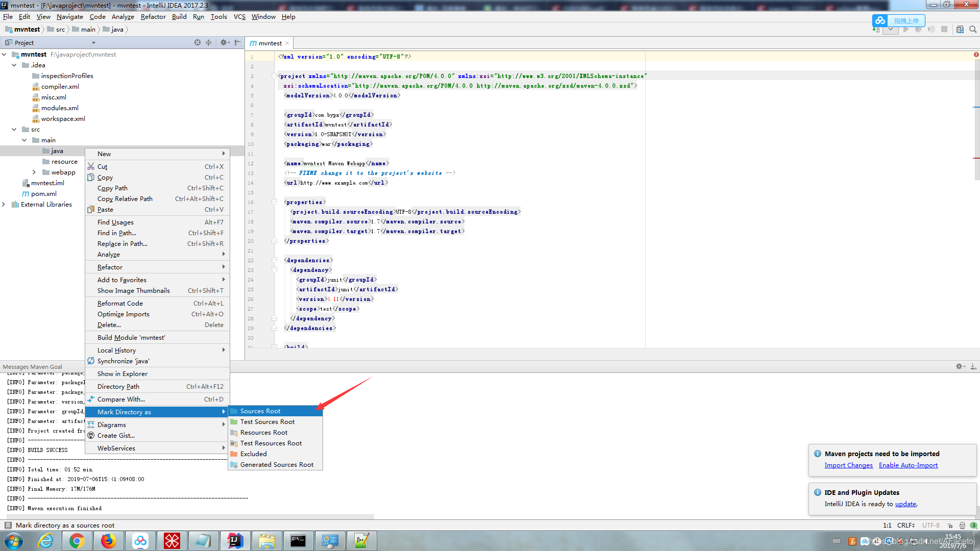Click Enable Auto-Import link
Image resolution: width=980 pixels, height=551 pixels.
[908, 465]
